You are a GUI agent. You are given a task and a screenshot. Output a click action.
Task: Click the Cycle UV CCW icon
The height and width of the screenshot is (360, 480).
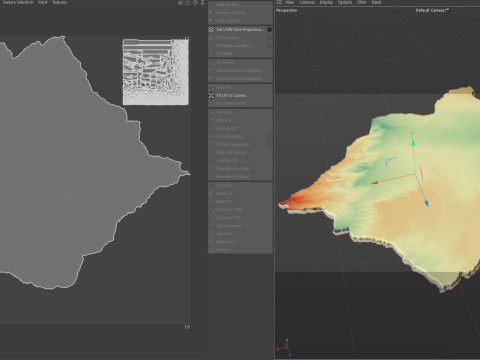[211, 210]
